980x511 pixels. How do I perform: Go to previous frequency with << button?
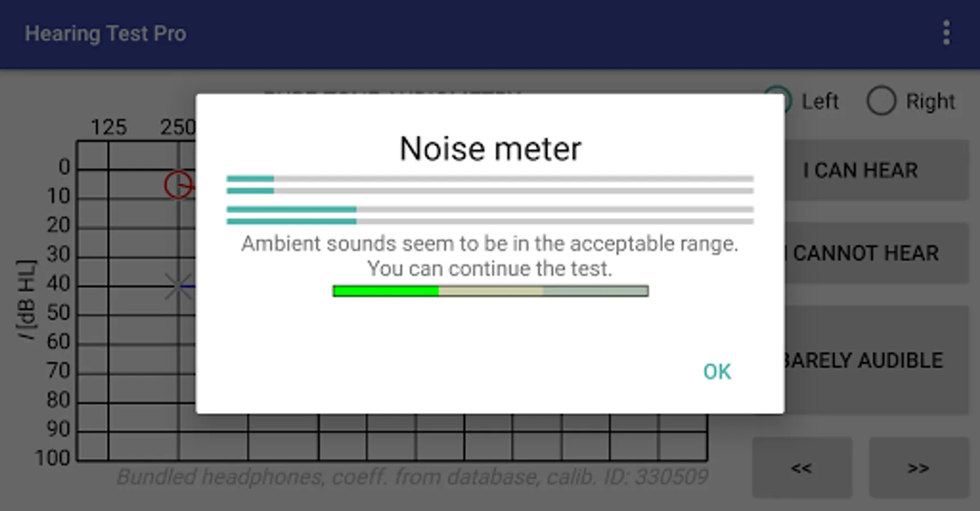(802, 468)
